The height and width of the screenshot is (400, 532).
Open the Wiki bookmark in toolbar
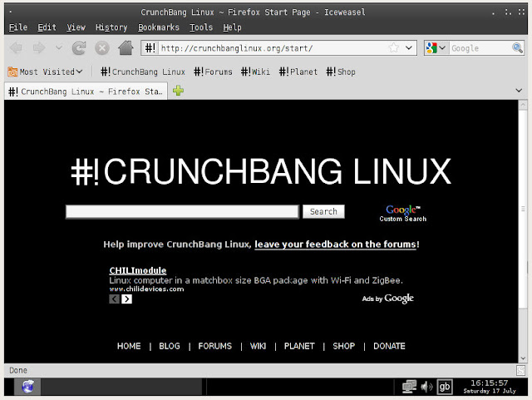click(255, 72)
